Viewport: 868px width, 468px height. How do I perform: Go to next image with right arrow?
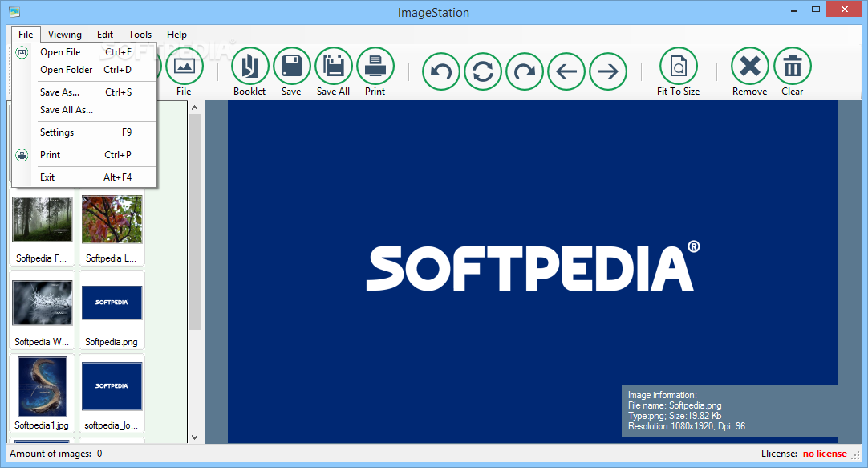coord(608,71)
